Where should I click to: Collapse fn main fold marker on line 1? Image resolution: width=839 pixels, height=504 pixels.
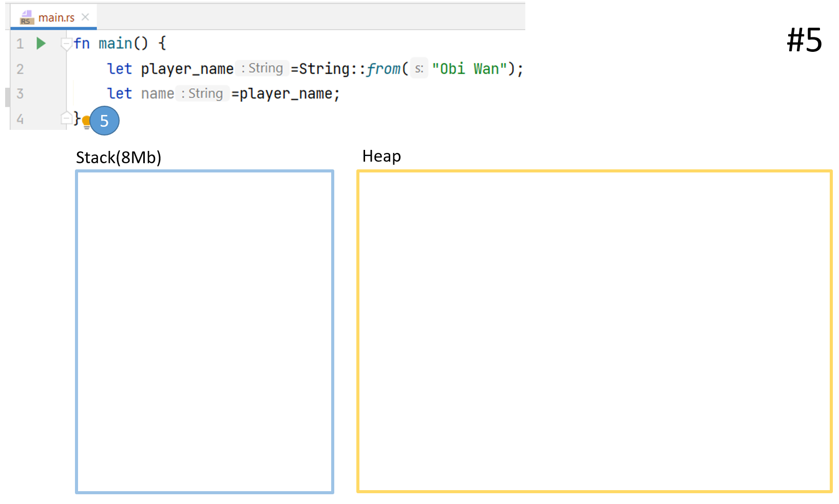click(x=66, y=44)
